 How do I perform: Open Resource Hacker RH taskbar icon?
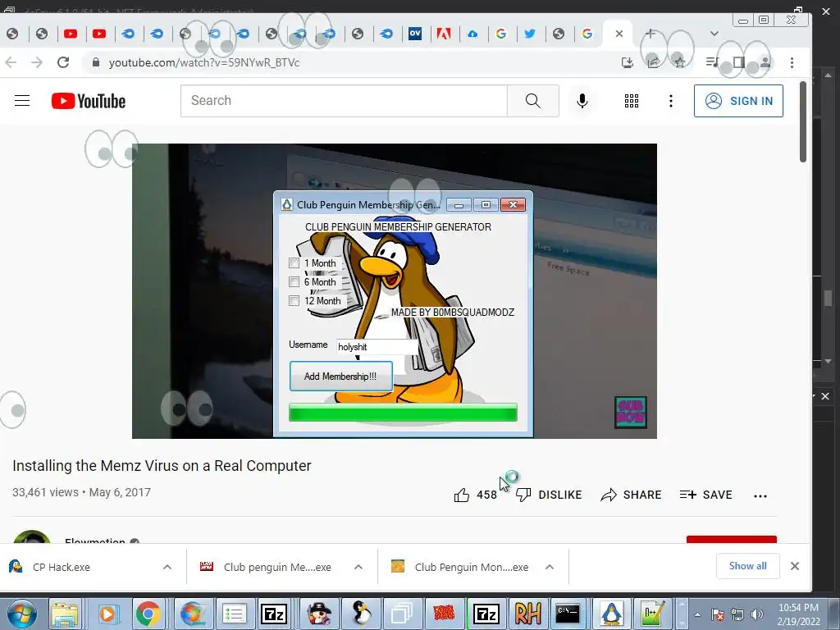(527, 614)
